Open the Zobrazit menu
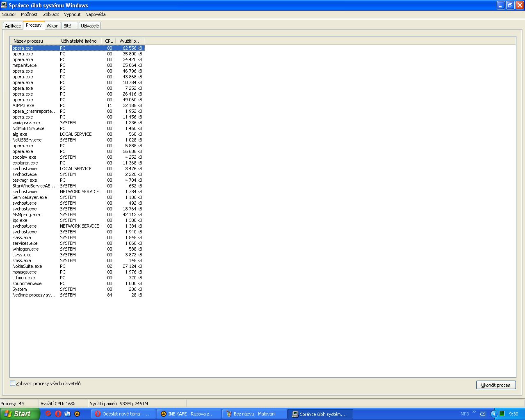This screenshot has height=420, width=525. point(51,14)
